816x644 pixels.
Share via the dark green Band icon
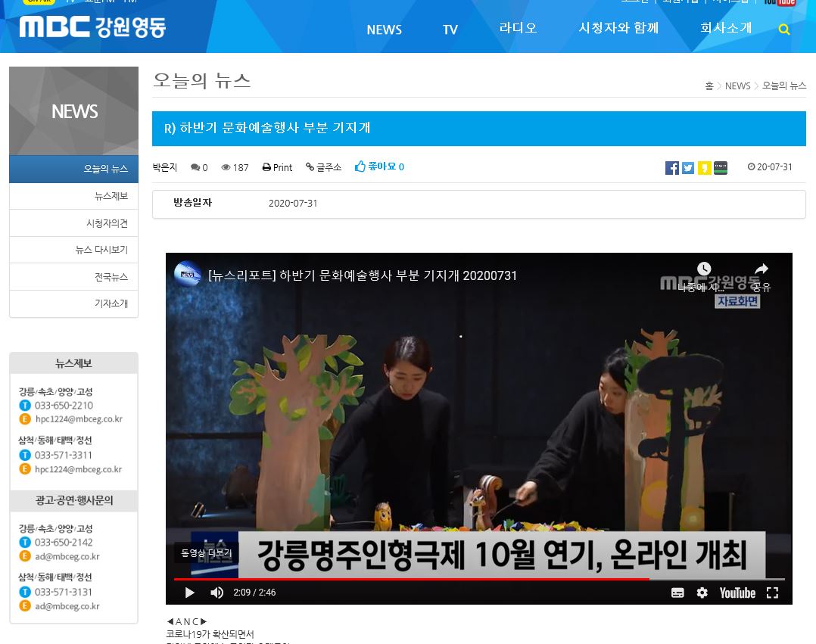coord(721,167)
